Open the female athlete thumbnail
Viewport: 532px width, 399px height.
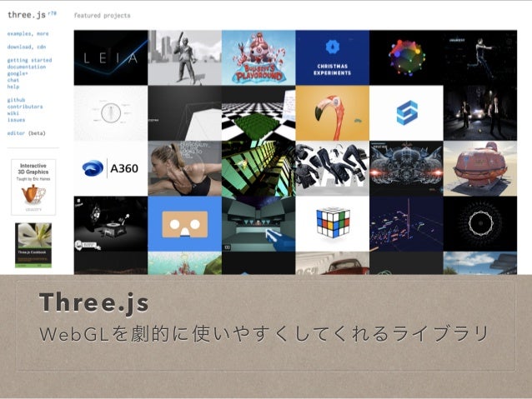coord(184,168)
